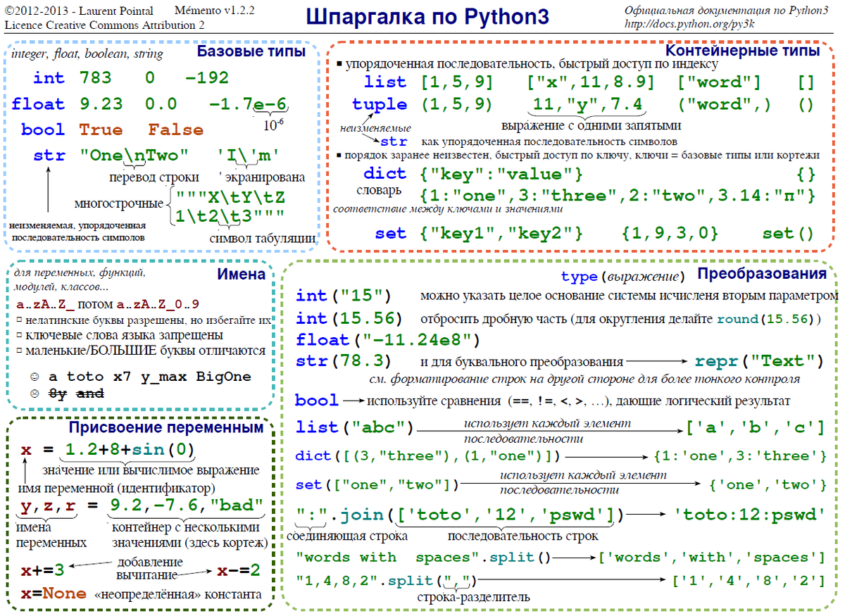Select the set example {1,9,3,0}
The width and height of the screenshot is (845, 616).
[x=670, y=233]
